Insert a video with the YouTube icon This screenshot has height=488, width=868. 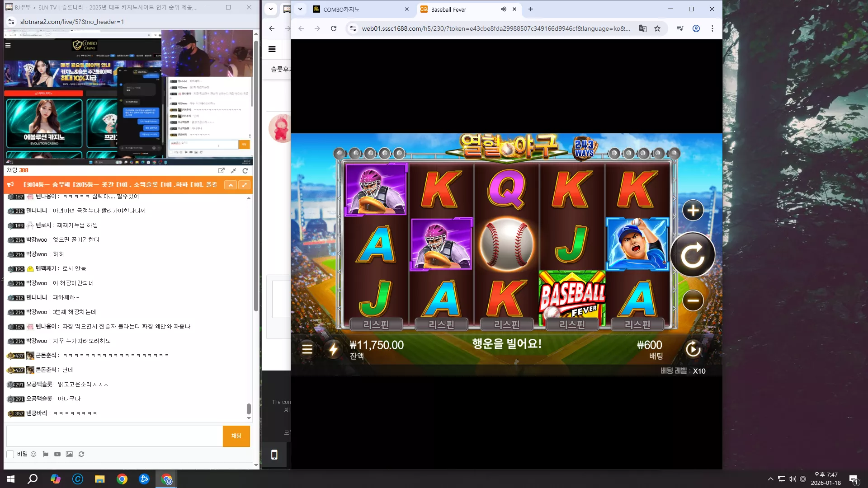pos(57,454)
